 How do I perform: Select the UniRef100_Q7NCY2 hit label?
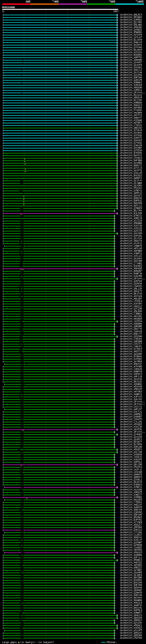[x=131, y=191]
